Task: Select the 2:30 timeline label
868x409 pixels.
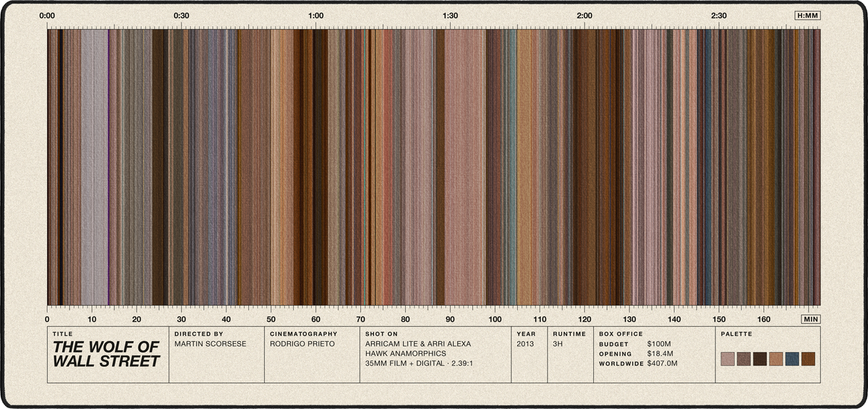Action: (x=719, y=15)
